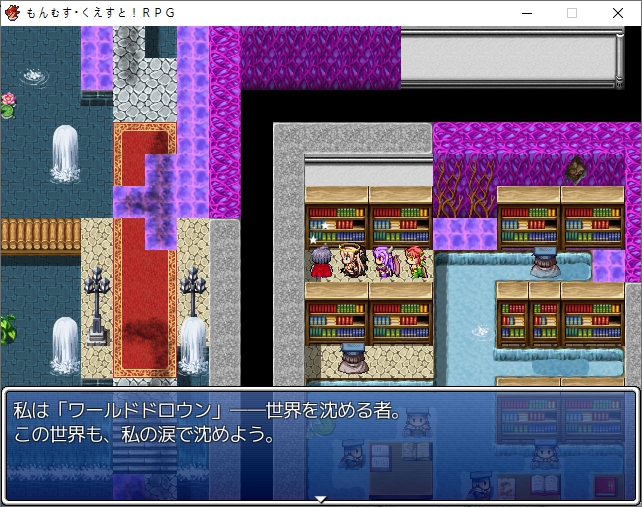Click the window title もんむす・くえすと！RPG
This screenshot has width=642, height=507.
[101, 13]
